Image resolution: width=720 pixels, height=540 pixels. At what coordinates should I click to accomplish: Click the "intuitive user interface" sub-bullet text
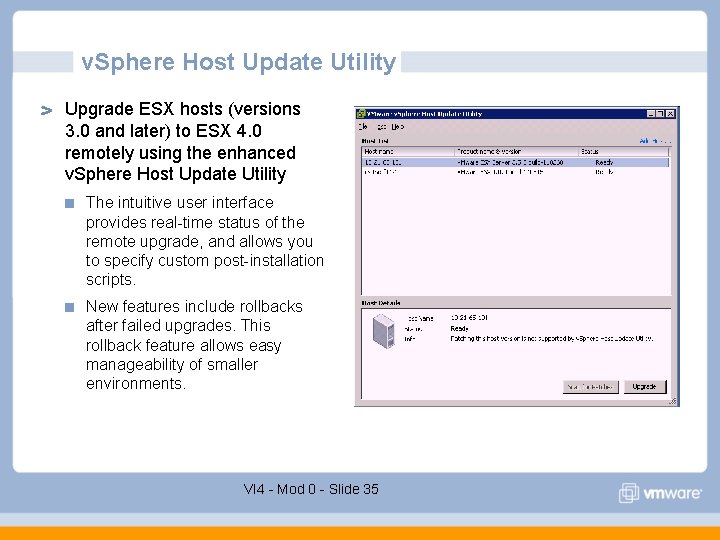[x=205, y=241]
